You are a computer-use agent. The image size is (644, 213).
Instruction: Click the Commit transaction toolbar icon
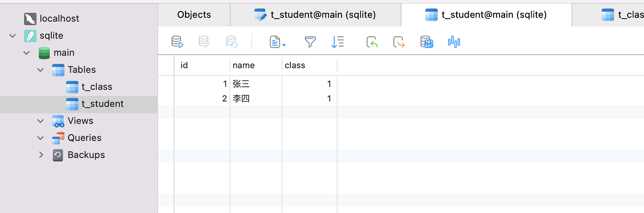point(204,42)
